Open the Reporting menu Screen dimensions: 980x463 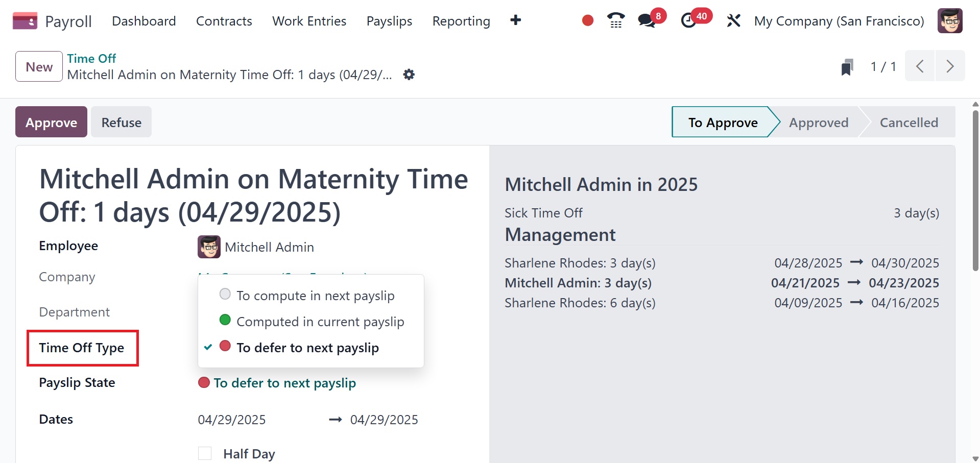point(461,21)
